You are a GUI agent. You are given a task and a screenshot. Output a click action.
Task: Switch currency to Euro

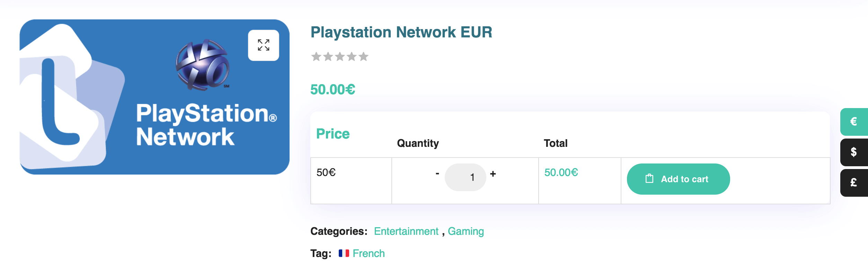(853, 122)
